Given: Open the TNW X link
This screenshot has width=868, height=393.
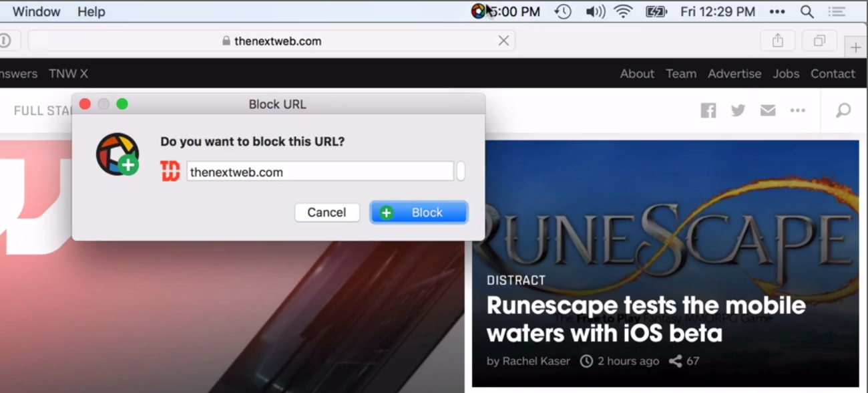Looking at the screenshot, I should click(68, 74).
